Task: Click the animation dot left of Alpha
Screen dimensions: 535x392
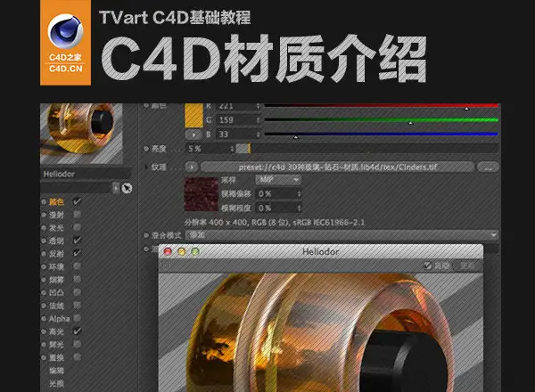Action: point(44,319)
